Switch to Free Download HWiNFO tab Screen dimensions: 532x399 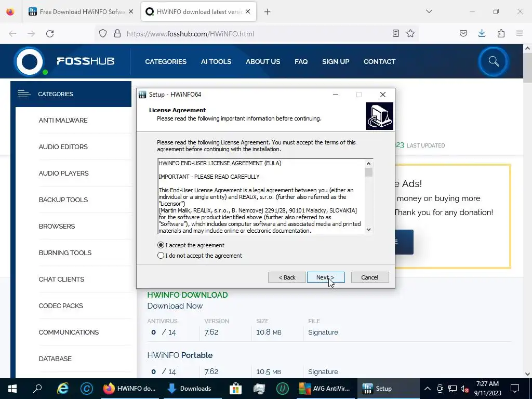(82, 11)
